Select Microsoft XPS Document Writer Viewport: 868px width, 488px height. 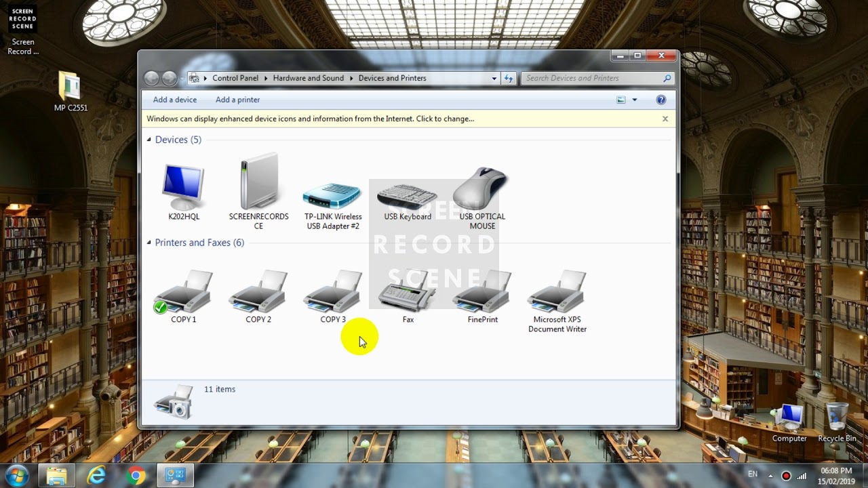click(557, 302)
